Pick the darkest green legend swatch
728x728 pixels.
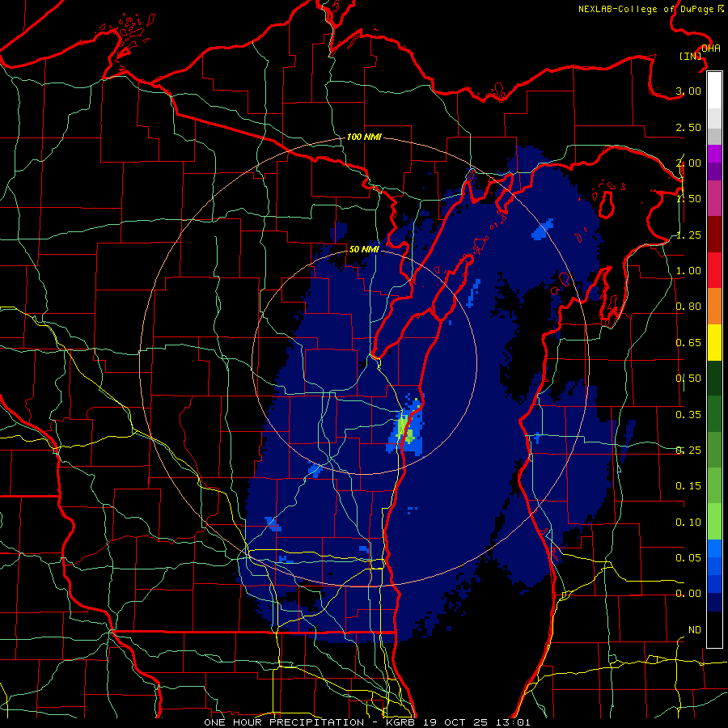(714, 378)
